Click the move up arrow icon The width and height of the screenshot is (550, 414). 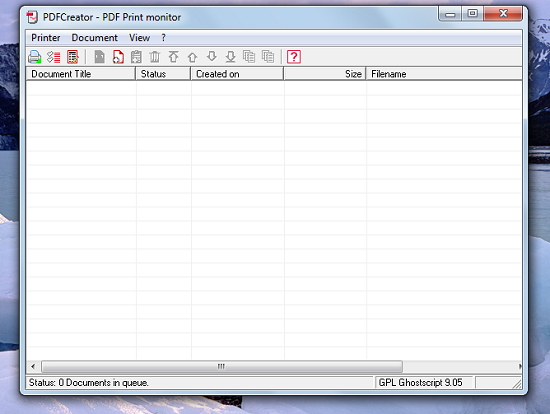click(x=193, y=57)
